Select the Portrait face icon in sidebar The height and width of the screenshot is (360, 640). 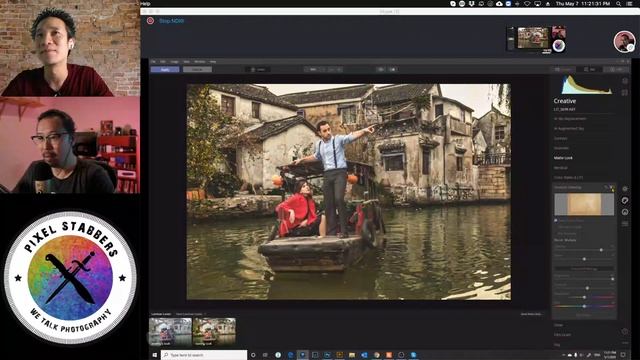click(x=625, y=212)
